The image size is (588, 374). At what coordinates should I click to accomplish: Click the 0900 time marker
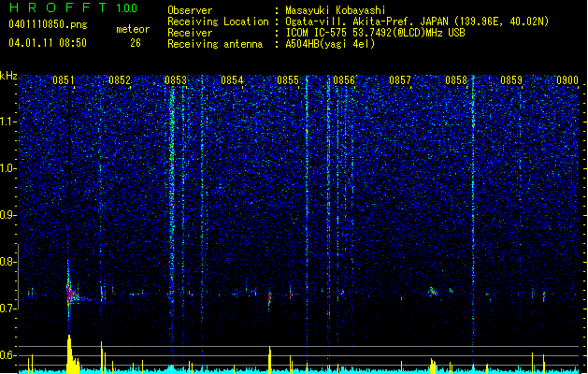pyautogui.click(x=567, y=80)
